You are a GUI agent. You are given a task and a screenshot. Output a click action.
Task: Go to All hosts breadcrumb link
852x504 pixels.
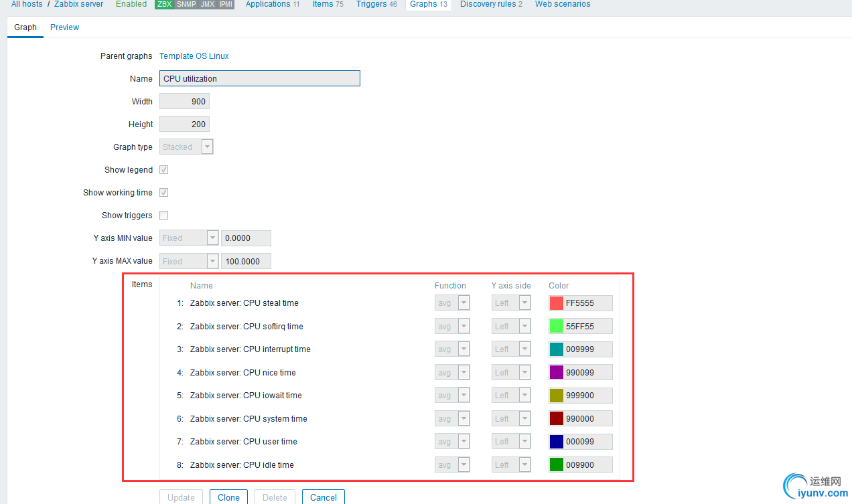click(x=27, y=4)
